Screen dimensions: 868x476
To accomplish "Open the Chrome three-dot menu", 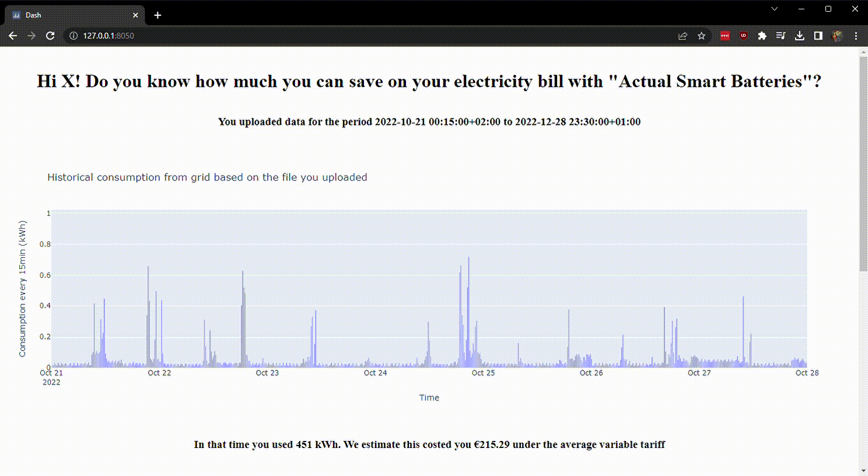I will (x=856, y=36).
